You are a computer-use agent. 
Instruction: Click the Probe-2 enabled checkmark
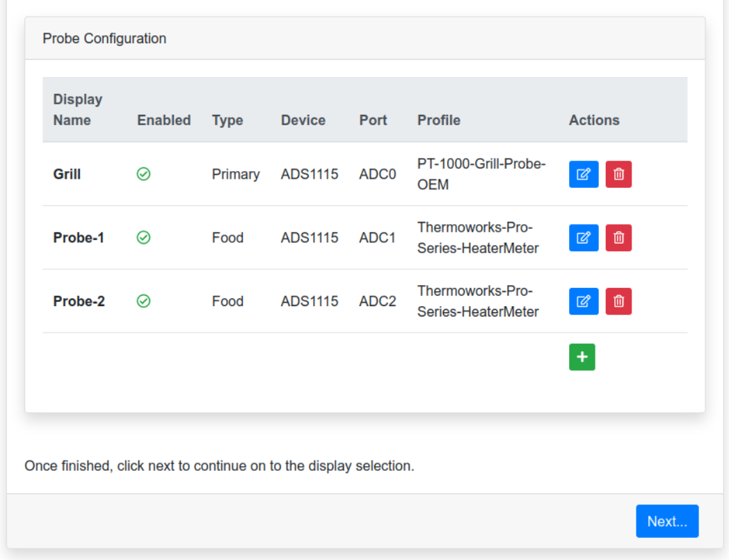click(x=143, y=301)
